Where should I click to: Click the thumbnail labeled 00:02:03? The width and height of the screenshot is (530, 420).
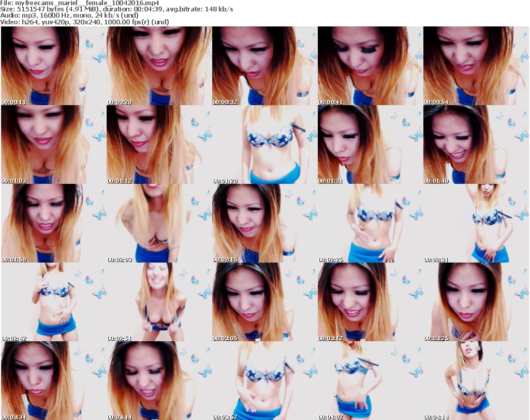(159, 223)
